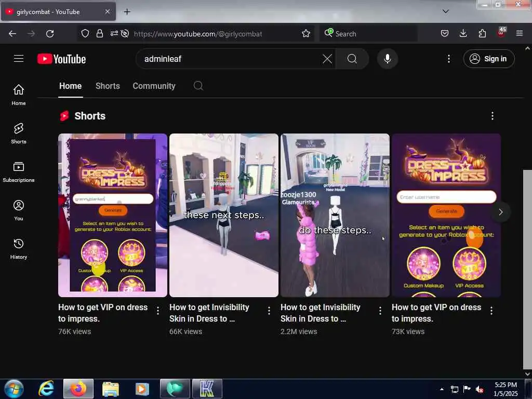Open History in the left sidebar
The height and width of the screenshot is (399, 532).
(x=19, y=249)
